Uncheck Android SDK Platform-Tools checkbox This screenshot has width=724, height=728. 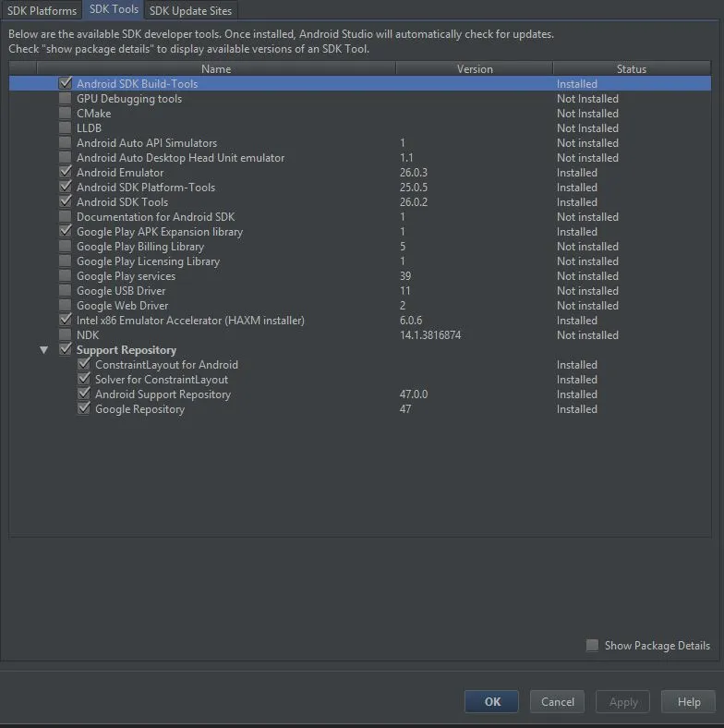coord(66,187)
